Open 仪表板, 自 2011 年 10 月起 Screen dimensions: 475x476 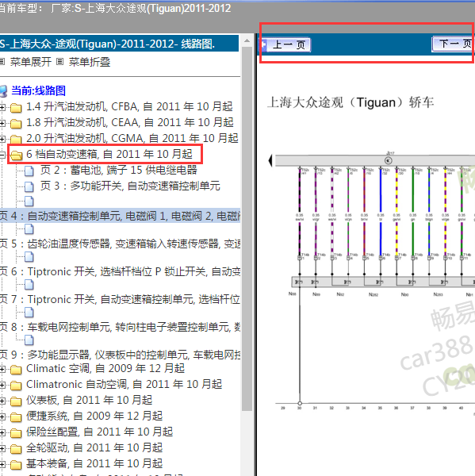tap(90, 400)
